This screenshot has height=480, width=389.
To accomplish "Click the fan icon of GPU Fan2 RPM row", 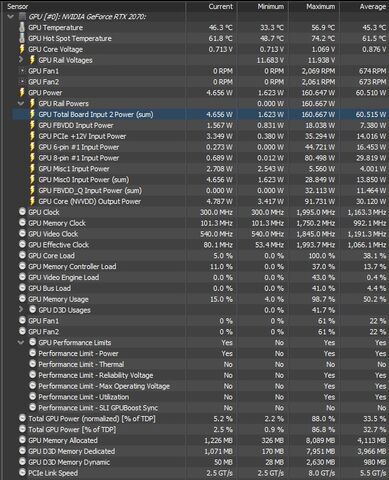I will 22,82.
